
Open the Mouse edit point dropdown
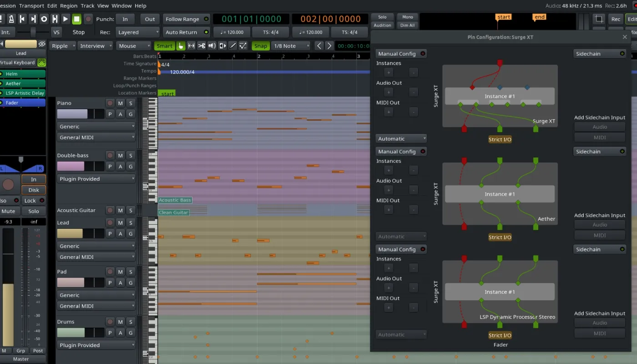pyautogui.click(x=133, y=46)
